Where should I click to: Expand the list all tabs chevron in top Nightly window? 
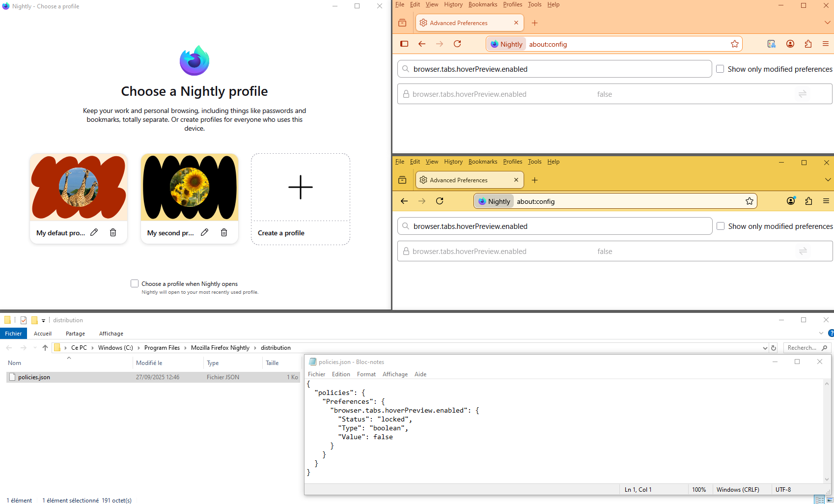tap(828, 23)
